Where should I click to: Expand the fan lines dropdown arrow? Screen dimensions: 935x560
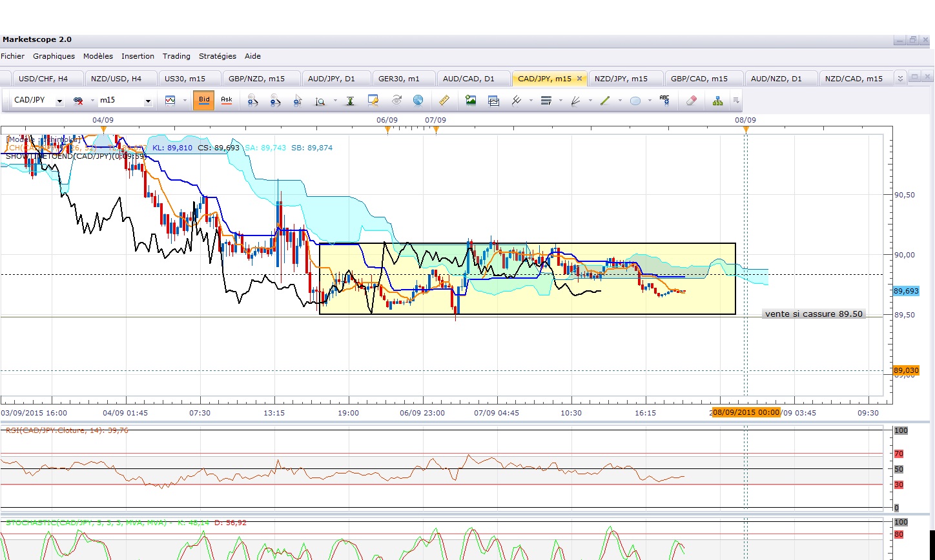(590, 101)
